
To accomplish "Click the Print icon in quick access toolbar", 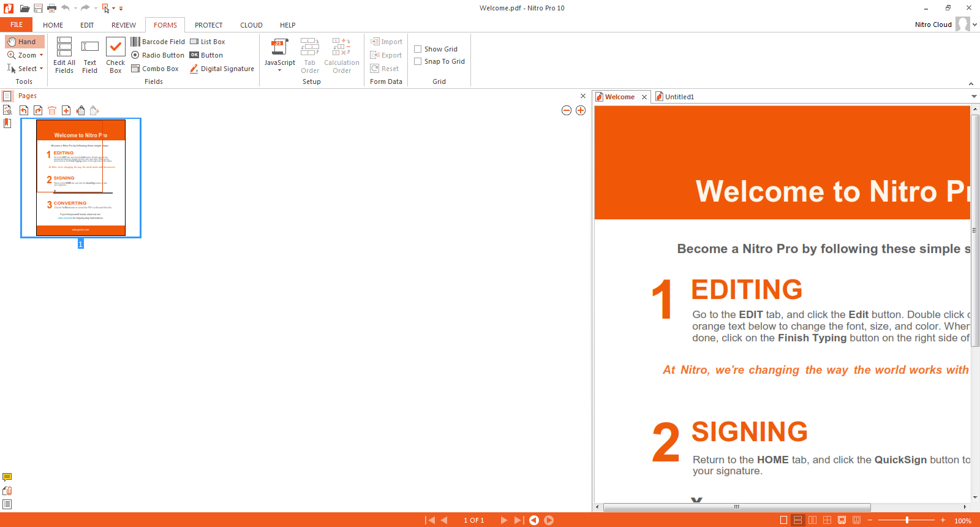I will point(51,9).
